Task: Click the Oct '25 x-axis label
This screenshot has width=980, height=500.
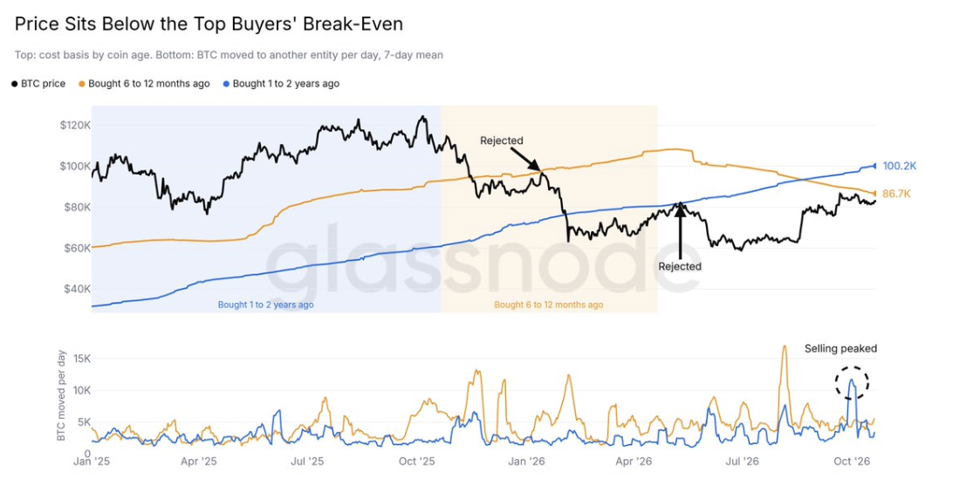Action: point(416,462)
